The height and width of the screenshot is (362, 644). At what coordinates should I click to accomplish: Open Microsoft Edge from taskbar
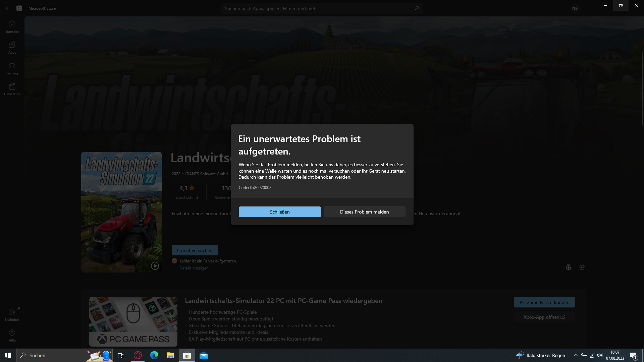[154, 355]
